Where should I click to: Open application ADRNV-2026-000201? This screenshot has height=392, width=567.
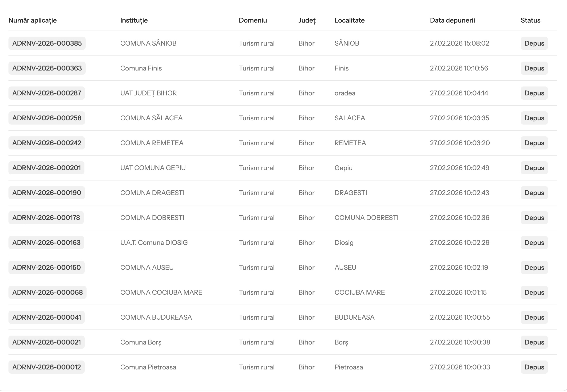pos(47,168)
